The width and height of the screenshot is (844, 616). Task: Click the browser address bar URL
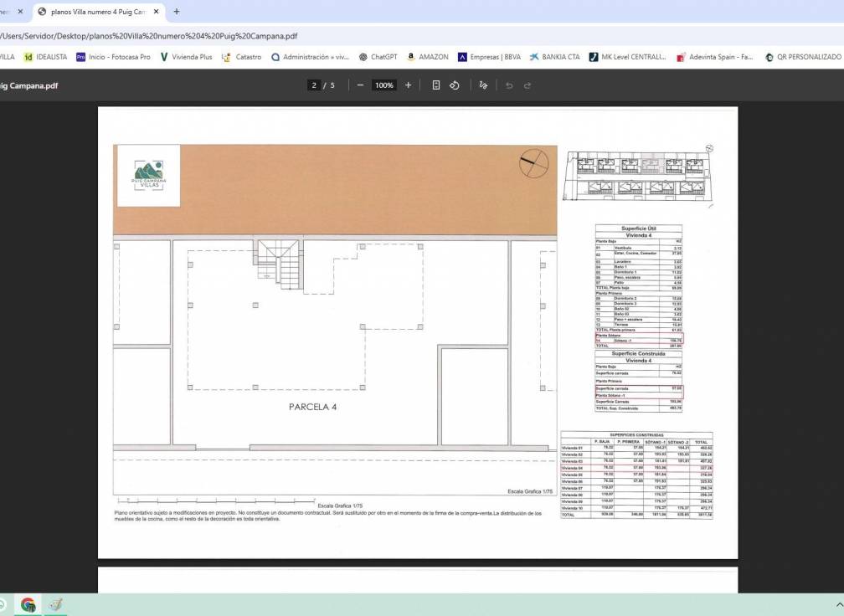tap(149, 36)
